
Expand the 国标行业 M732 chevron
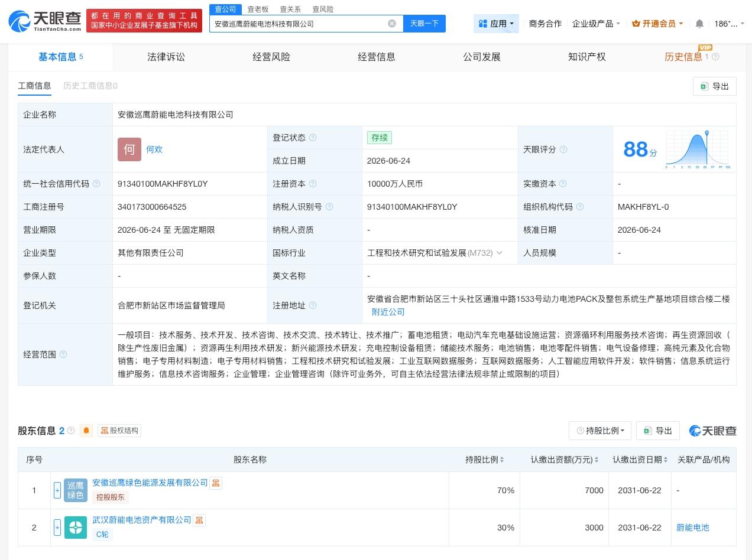pos(500,253)
